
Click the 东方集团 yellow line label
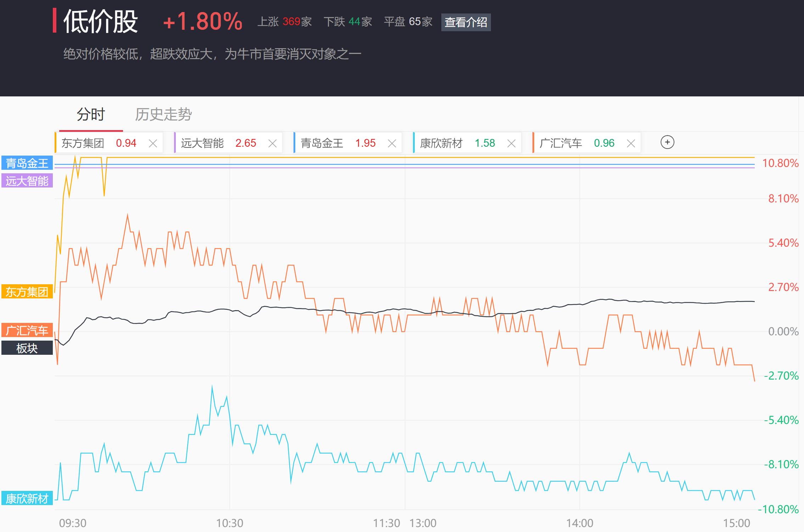pyautogui.click(x=27, y=292)
